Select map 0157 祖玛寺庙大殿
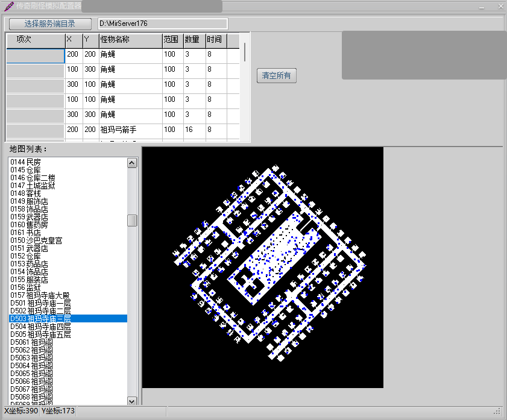507x420 pixels. coord(68,295)
